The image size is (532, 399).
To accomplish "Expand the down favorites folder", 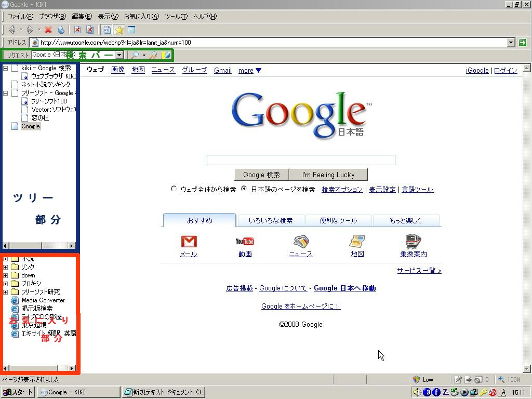I will tap(5, 275).
